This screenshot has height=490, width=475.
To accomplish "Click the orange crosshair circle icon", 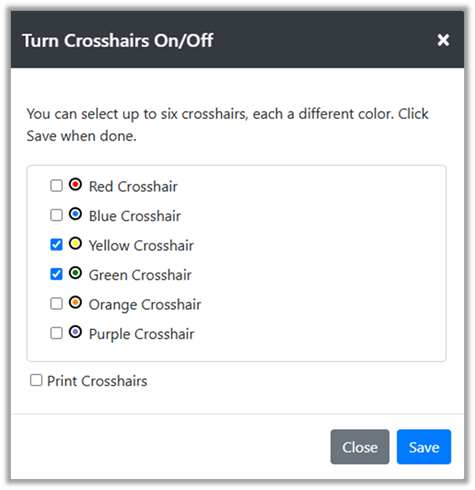I will click(x=75, y=303).
